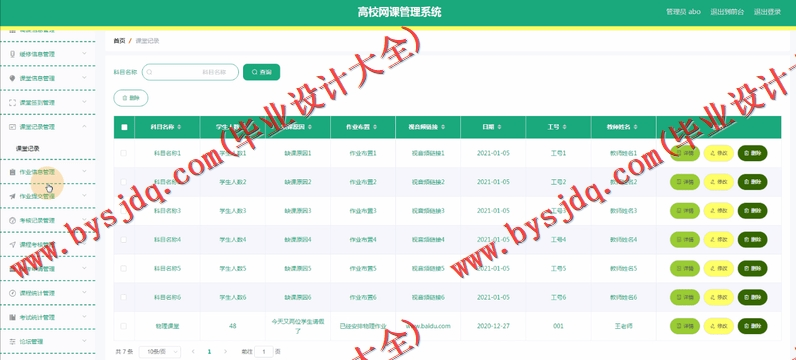Click 修改 for the 王老师 row

(x=718, y=326)
